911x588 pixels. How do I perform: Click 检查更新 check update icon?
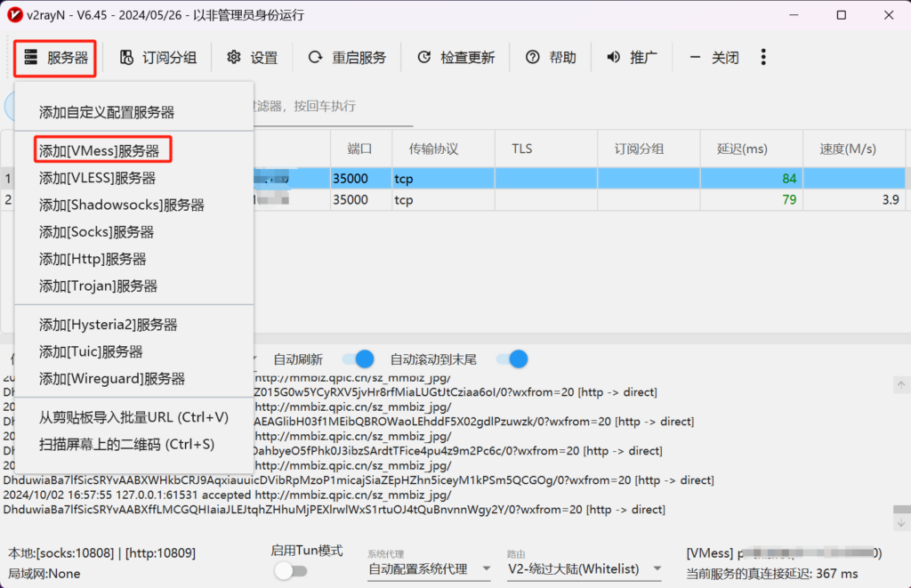click(424, 58)
